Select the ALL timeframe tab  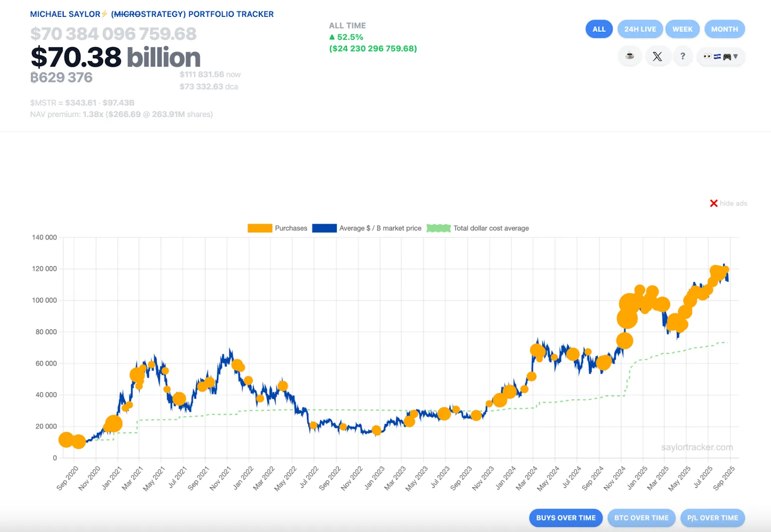pos(598,29)
